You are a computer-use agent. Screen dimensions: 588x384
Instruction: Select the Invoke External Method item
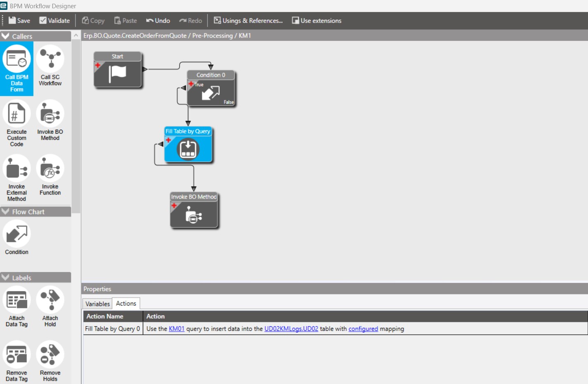[17, 178]
